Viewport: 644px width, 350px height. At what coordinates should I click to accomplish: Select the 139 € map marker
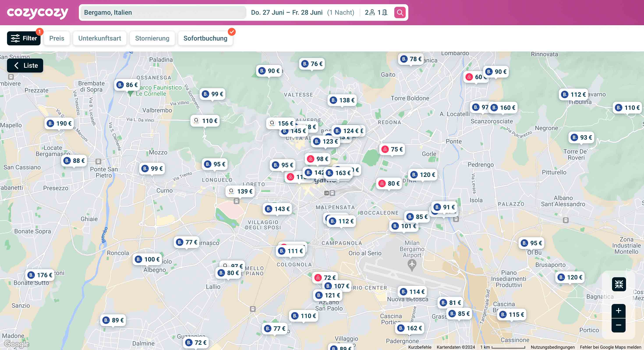pyautogui.click(x=240, y=191)
